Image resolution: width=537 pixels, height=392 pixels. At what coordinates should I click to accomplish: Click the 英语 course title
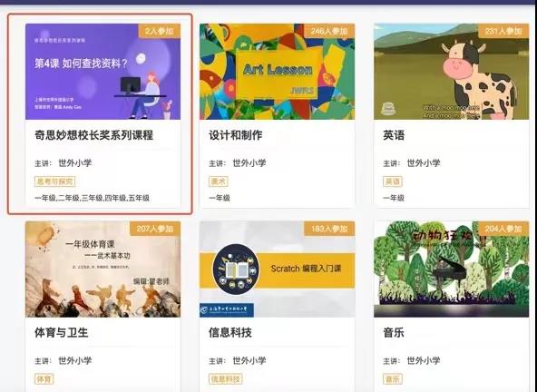tap(394, 135)
